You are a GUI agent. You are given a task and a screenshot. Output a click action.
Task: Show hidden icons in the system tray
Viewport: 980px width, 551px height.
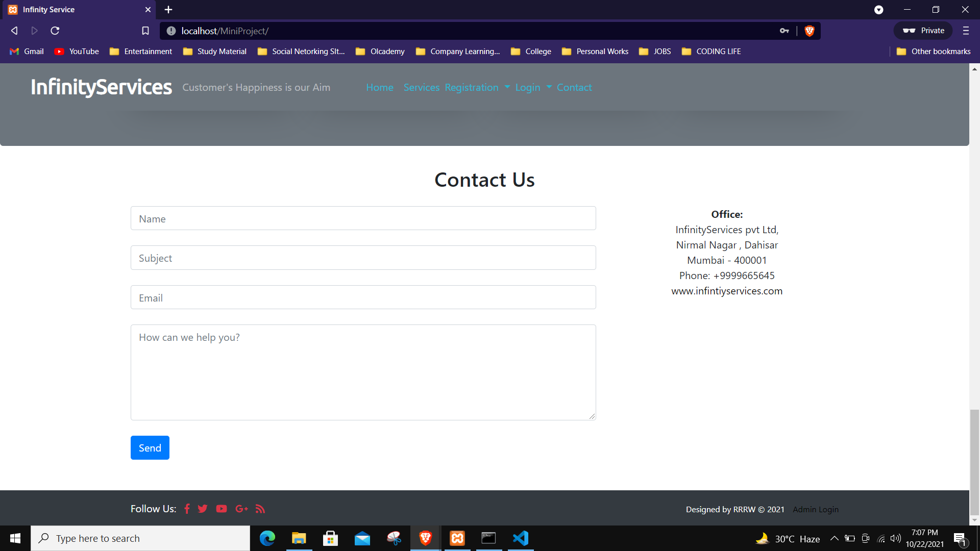[835, 538]
